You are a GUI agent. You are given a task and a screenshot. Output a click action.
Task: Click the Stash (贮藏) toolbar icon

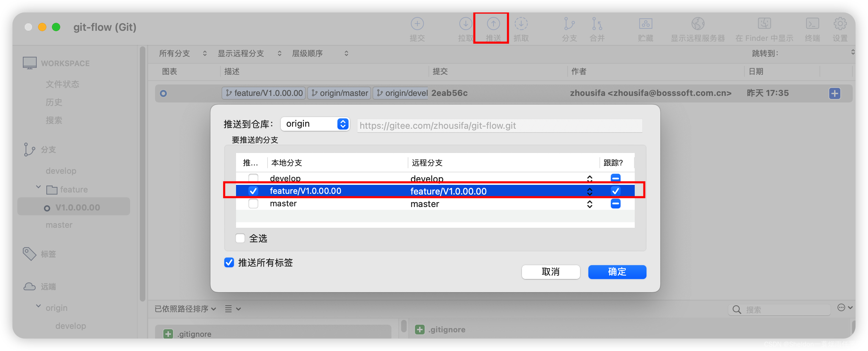(645, 24)
